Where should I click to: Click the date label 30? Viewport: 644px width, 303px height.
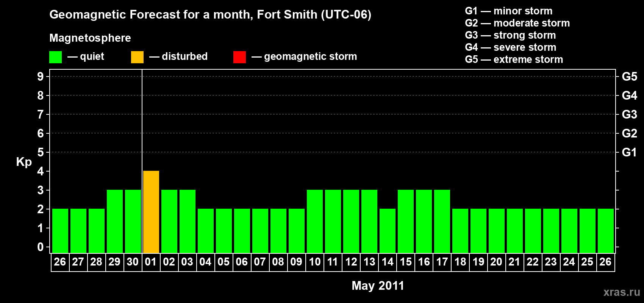click(133, 262)
